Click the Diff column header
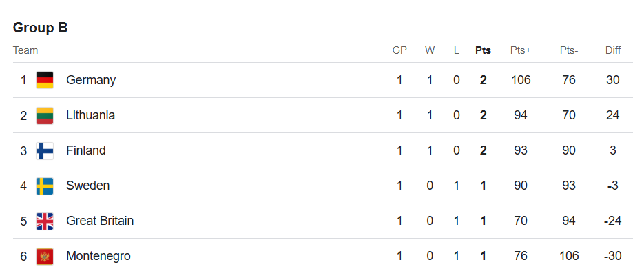This screenshot has height=278, width=644. [x=613, y=50]
